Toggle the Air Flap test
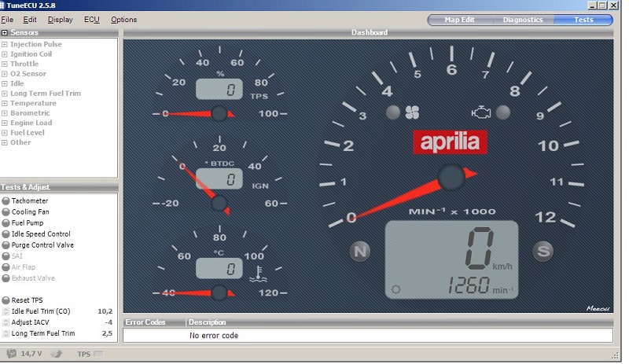 click(6, 267)
